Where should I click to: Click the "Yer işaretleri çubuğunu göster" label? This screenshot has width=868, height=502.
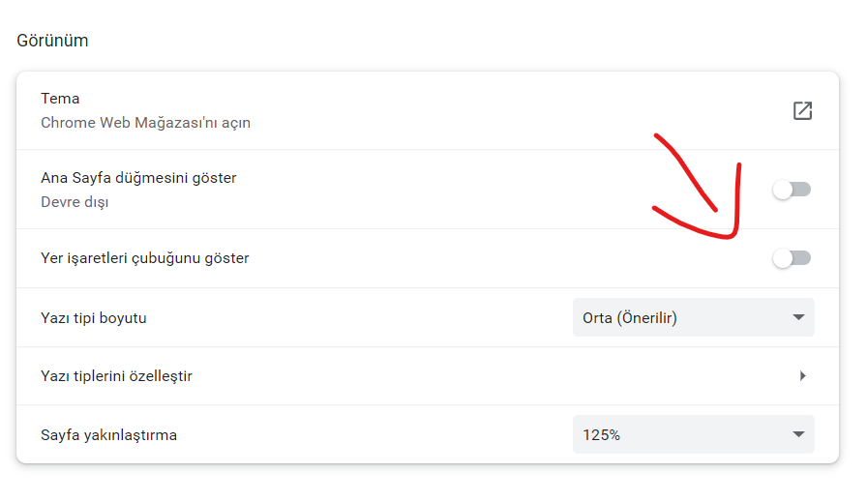(x=145, y=258)
